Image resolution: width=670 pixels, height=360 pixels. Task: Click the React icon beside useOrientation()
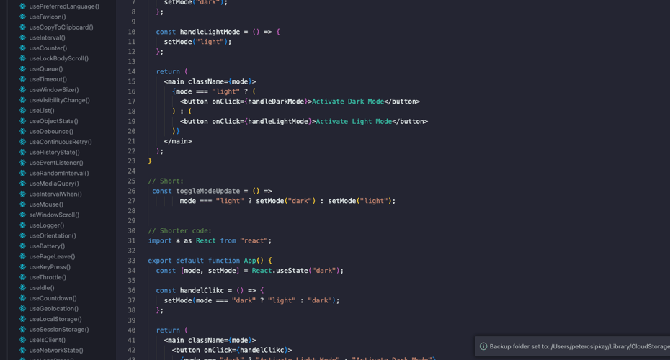click(23, 235)
